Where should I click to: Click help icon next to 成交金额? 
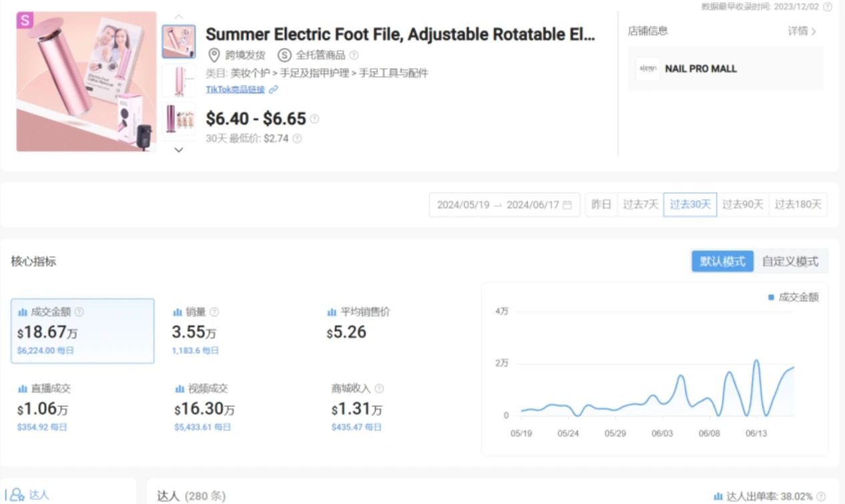tap(79, 312)
